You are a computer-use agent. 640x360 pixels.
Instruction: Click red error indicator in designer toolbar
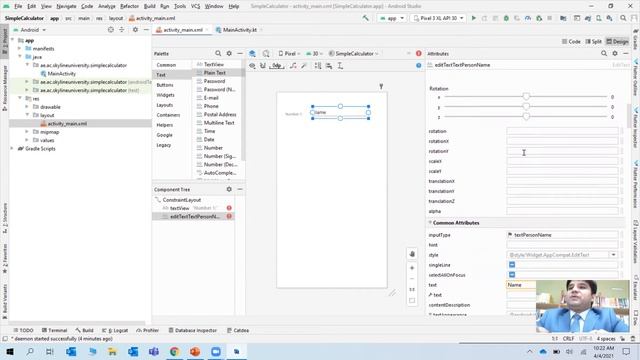418,53
